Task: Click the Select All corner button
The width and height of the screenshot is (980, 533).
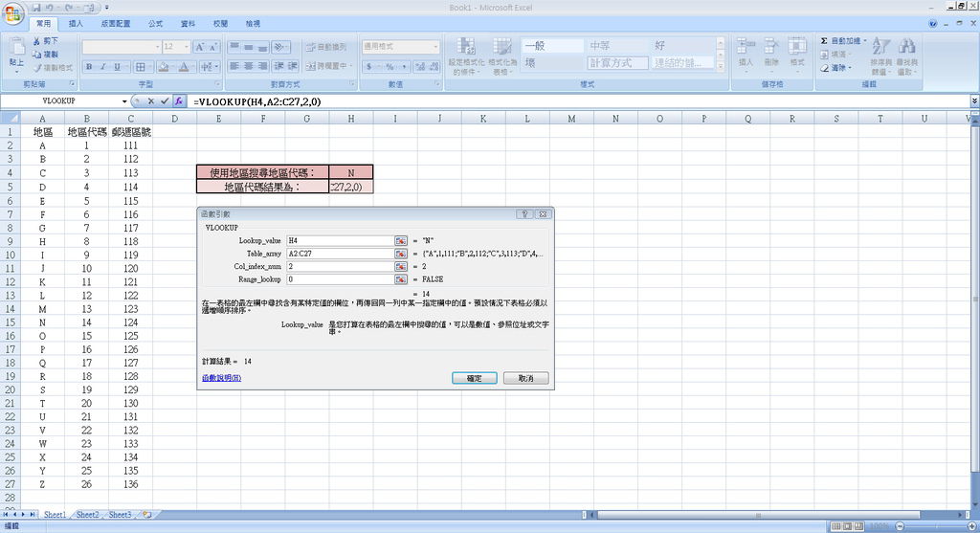Action: (10, 118)
